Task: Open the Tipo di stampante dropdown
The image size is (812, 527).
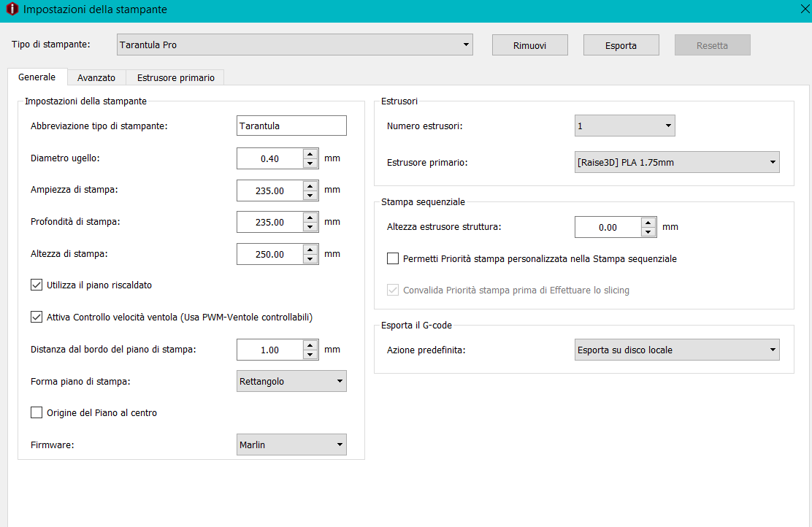Action: [295, 45]
